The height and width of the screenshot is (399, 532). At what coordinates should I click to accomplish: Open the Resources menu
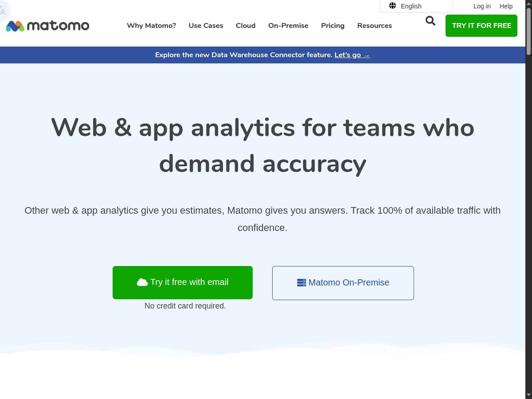coord(375,26)
